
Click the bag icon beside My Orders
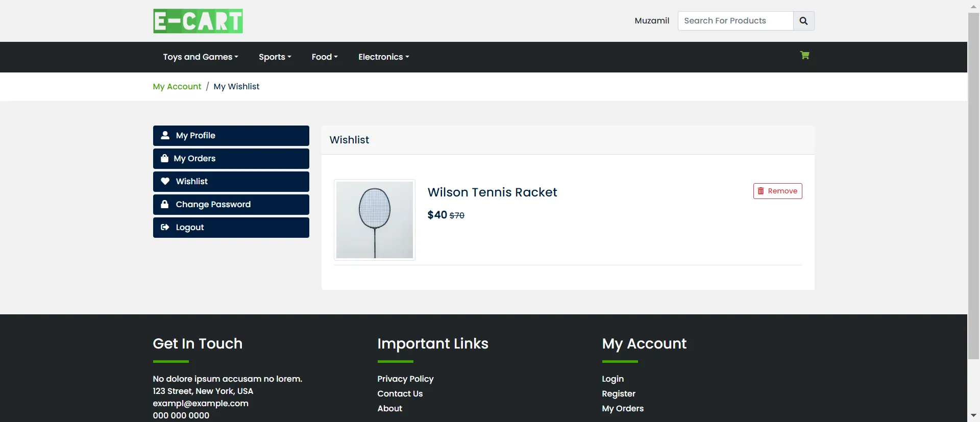pos(164,158)
